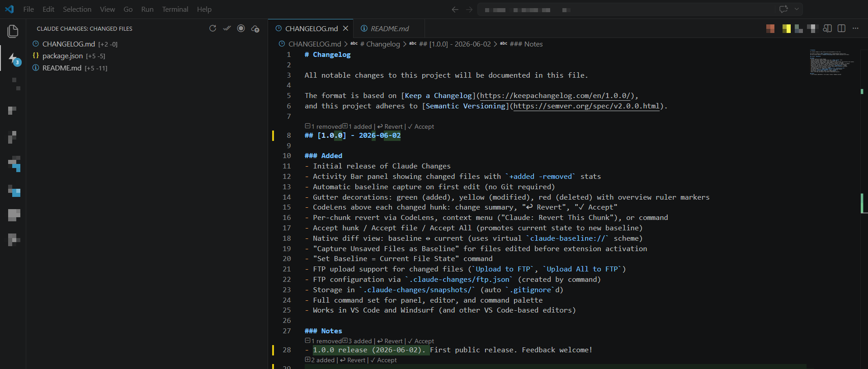The image size is (868, 369).
Task: Open the Edit menu
Action: 48,9
